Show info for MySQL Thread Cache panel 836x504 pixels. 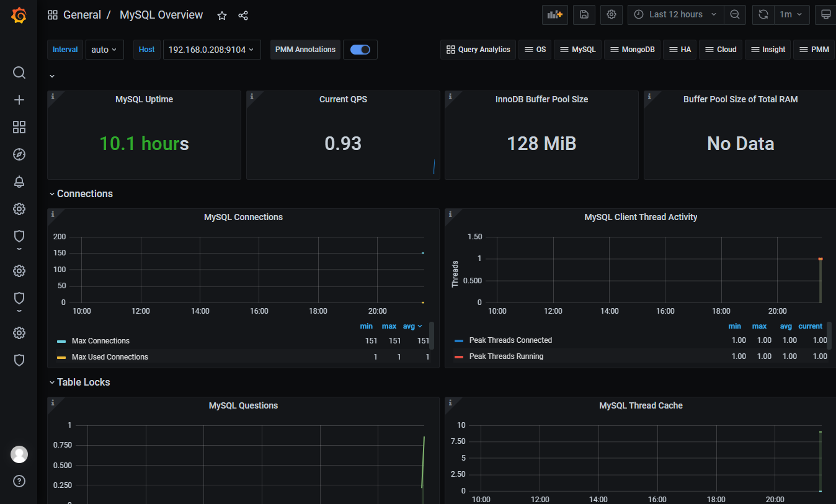[450, 402]
